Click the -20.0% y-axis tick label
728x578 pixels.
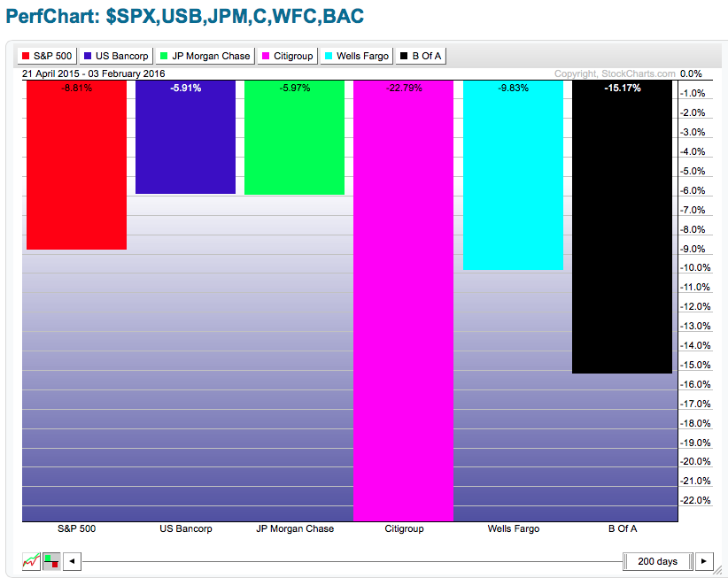click(x=695, y=461)
